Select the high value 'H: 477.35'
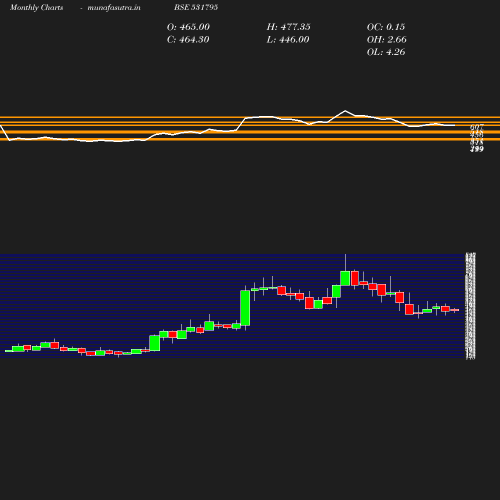 coord(288,27)
